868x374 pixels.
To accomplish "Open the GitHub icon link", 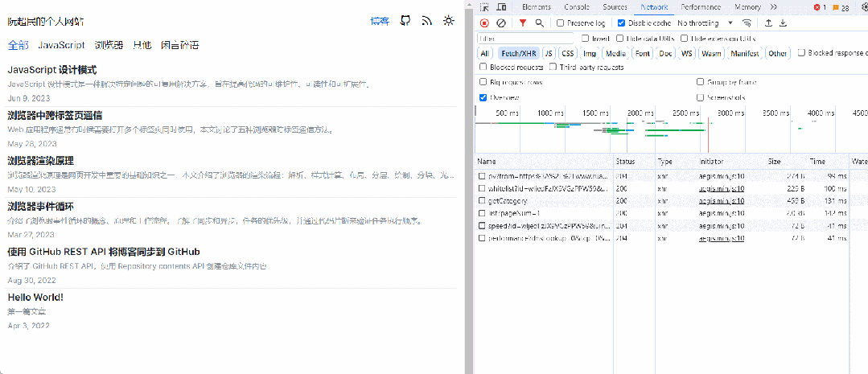I will click(x=406, y=21).
